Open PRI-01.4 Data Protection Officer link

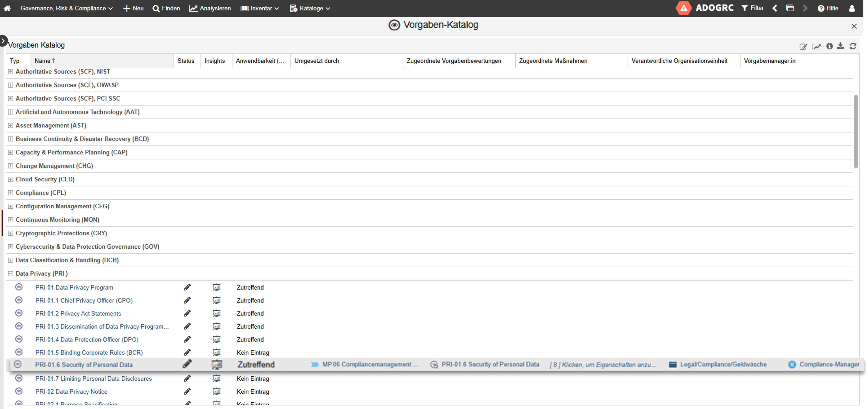pyautogui.click(x=87, y=340)
